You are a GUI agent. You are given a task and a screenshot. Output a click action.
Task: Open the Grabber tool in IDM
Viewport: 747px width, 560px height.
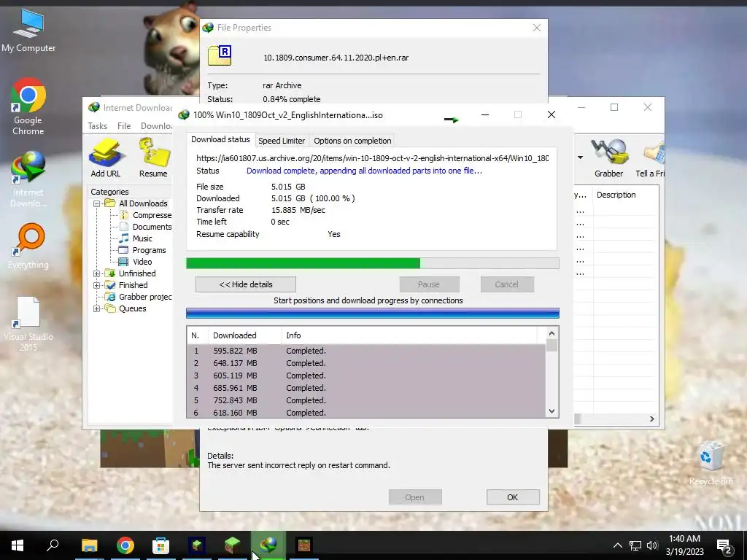[x=608, y=158]
